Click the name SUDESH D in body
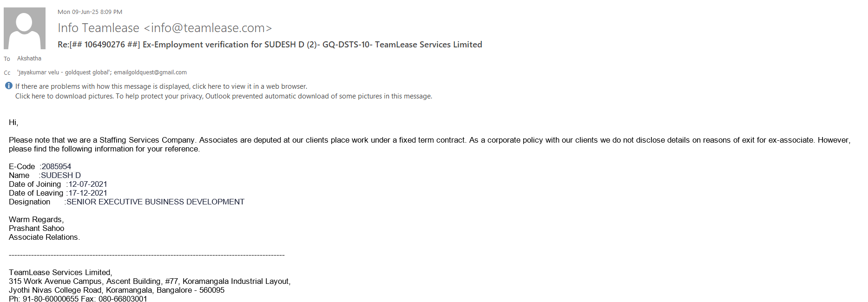 60,175
